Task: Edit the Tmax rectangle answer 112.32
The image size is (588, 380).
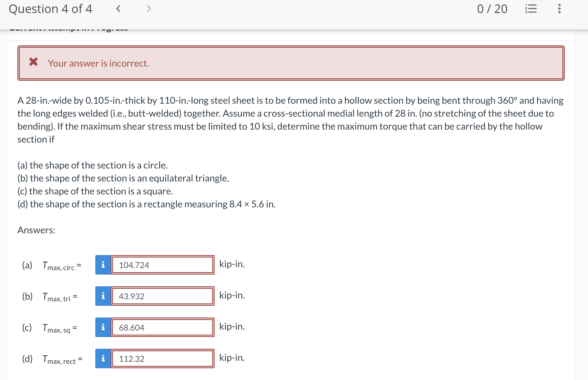Action: click(x=162, y=358)
